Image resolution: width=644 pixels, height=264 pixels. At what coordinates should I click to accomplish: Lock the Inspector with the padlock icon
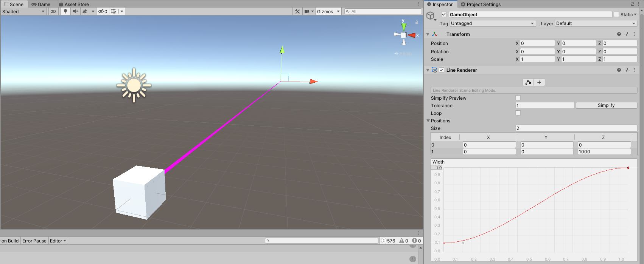pyautogui.click(x=633, y=4)
